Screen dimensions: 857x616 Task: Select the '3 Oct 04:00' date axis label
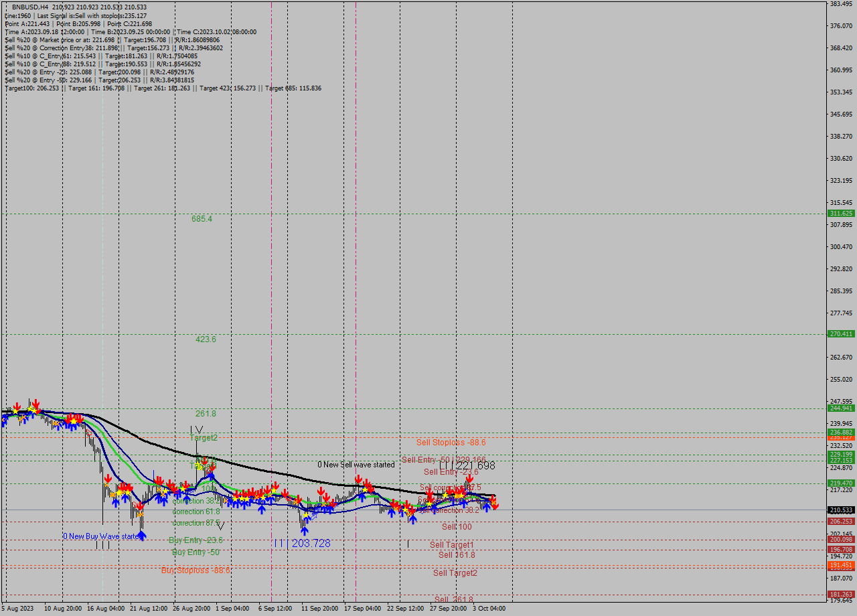(x=487, y=609)
